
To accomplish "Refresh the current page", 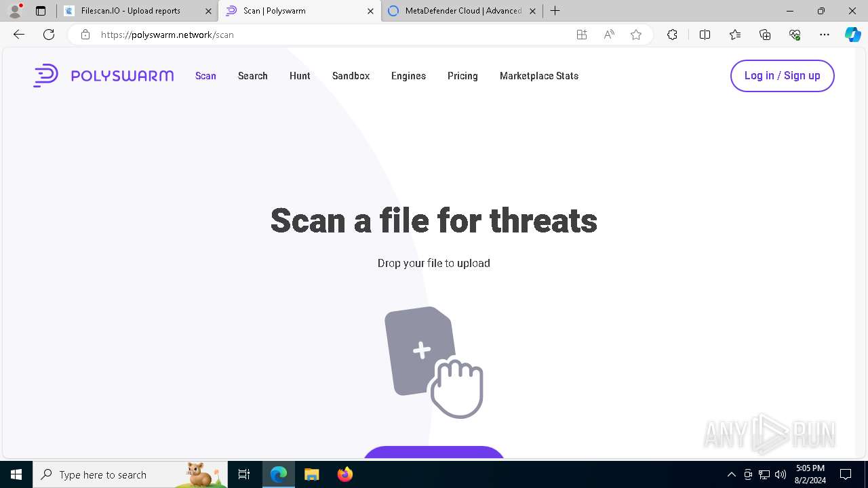I will (49, 35).
